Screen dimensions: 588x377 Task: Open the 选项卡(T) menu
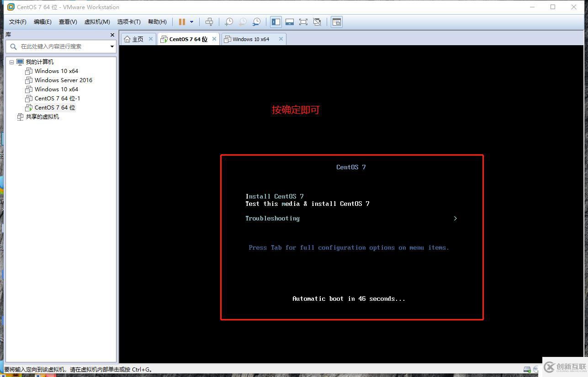pos(129,22)
